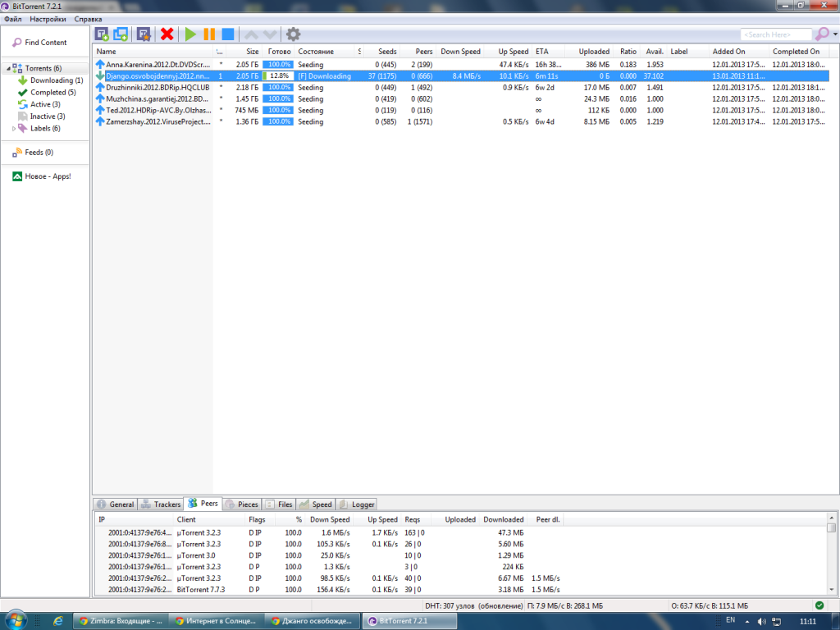Select the Inactive (3) filter
840x630 pixels.
[x=47, y=116]
